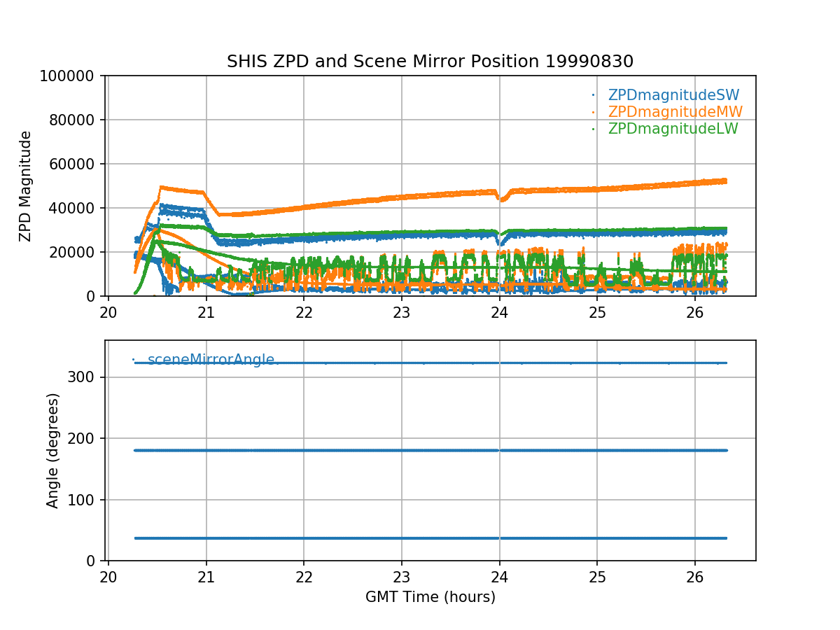Select the ZPDmagnitudeMW legend label
This screenshot has height=630, width=840.
[675, 112]
